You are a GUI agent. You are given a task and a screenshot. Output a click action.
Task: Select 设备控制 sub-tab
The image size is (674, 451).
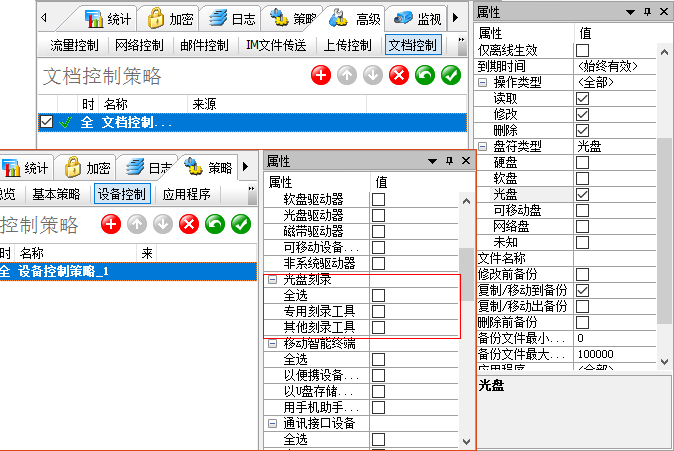pyautogui.click(x=122, y=194)
